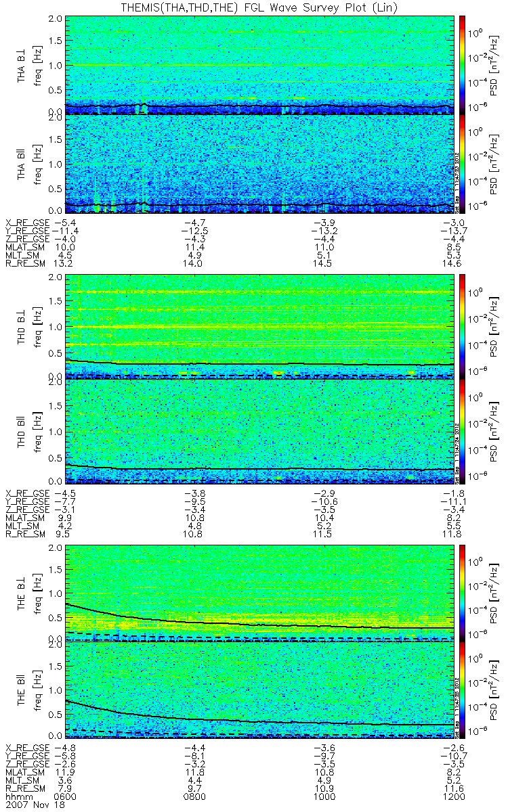Click the '0800' time tick label
Image resolution: width=508 pixels, height=812 pixels.
point(194,797)
